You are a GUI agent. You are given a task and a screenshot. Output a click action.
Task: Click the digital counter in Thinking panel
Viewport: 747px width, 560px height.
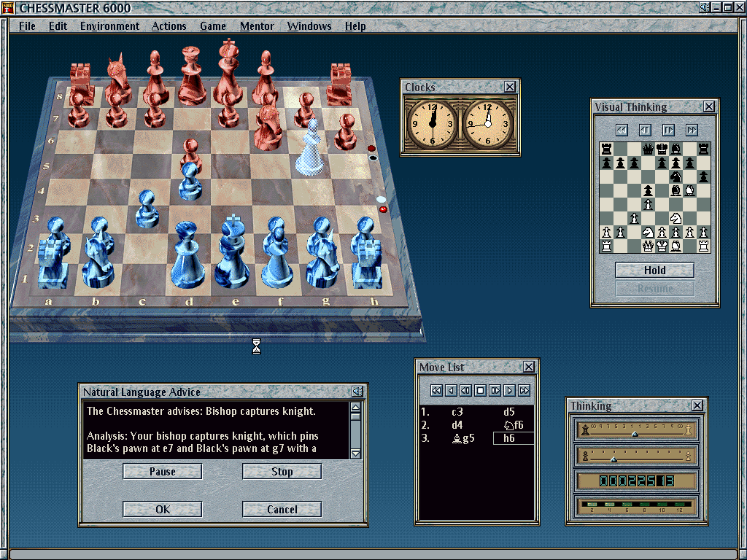click(x=635, y=481)
